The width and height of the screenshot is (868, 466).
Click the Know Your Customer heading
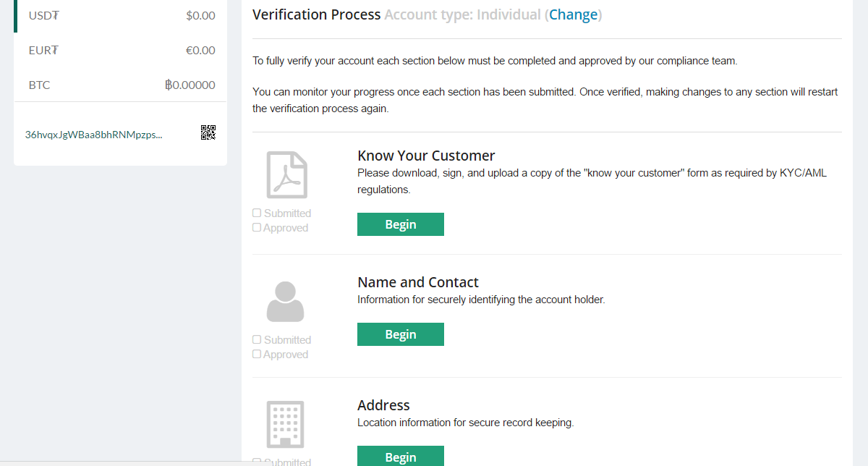[426, 156]
